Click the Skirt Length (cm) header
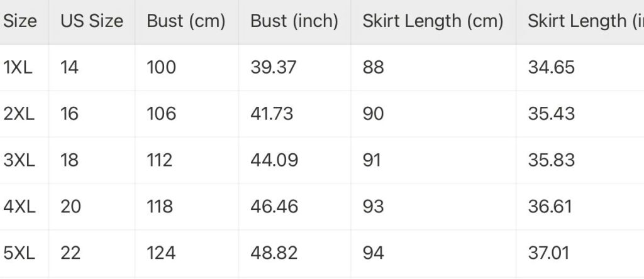 [433, 22]
